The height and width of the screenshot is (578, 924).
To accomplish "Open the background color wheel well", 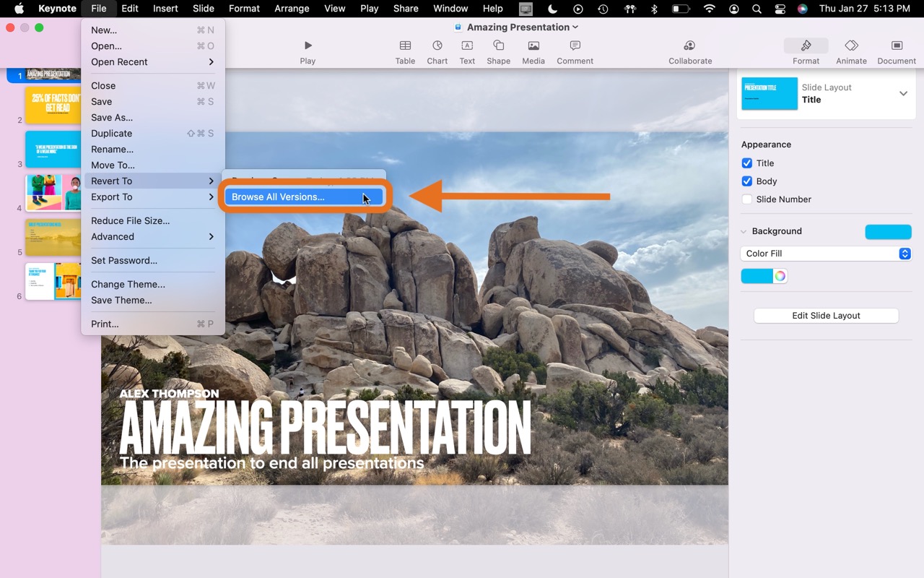I will [x=780, y=276].
